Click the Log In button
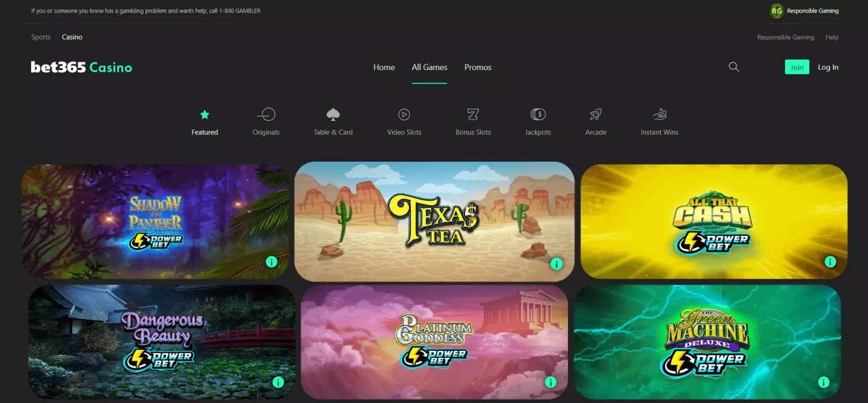Image resolution: width=868 pixels, height=403 pixels. tap(828, 67)
